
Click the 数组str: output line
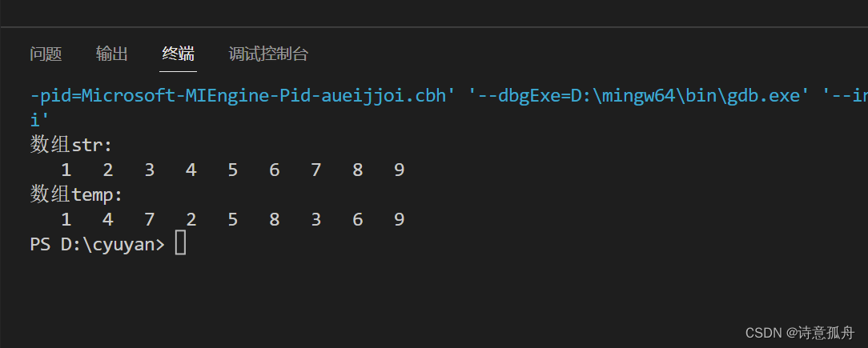(x=71, y=145)
